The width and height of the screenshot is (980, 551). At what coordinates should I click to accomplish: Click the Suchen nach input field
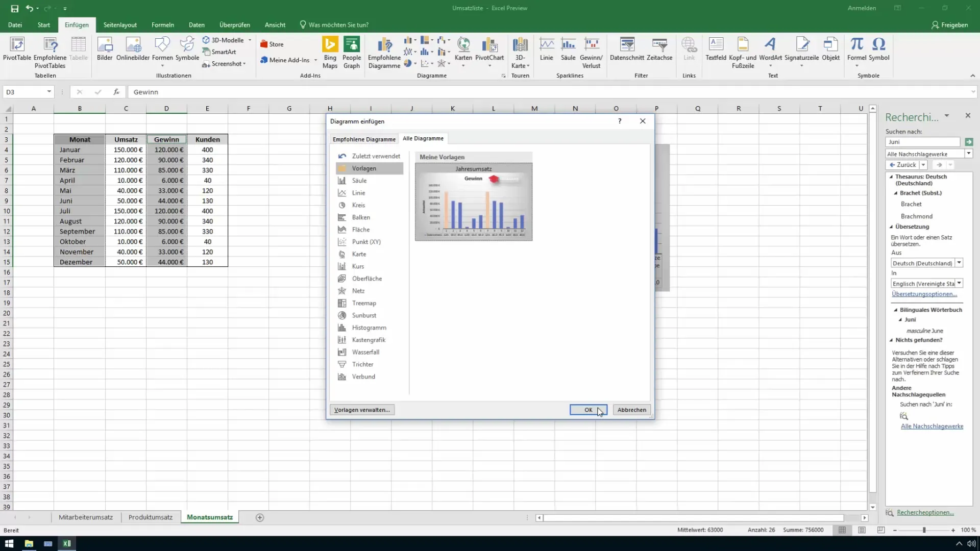click(923, 142)
